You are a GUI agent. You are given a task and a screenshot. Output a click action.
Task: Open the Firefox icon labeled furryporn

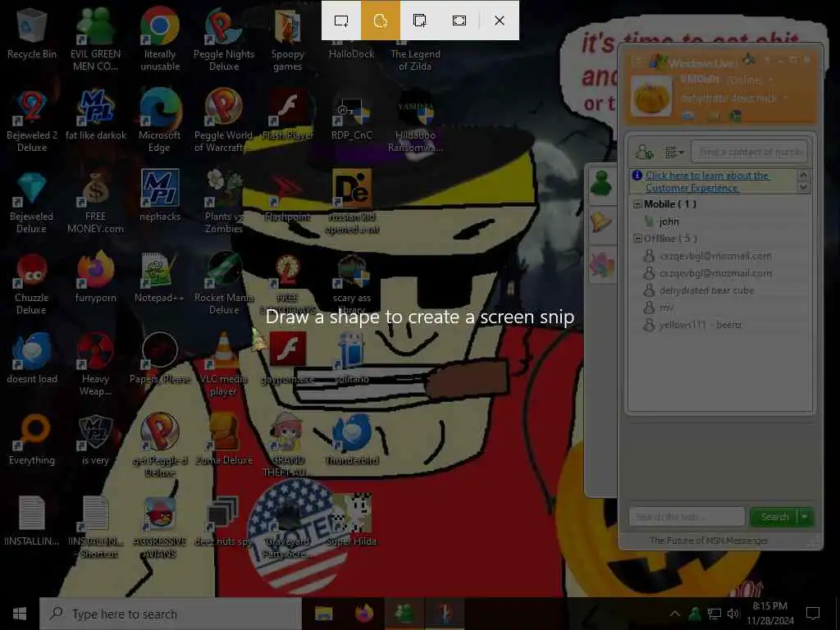pos(95,277)
